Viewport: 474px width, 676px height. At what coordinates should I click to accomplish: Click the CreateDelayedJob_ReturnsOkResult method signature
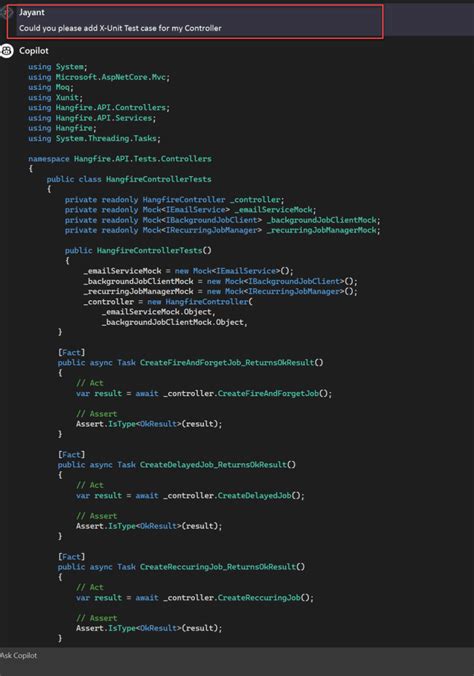tap(177, 465)
